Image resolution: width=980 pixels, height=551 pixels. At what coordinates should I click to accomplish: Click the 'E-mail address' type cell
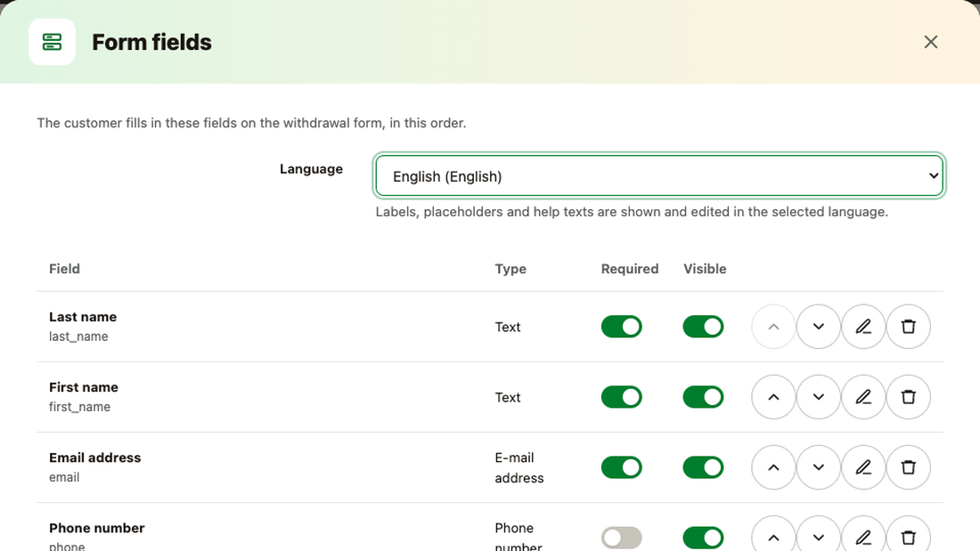pos(519,467)
